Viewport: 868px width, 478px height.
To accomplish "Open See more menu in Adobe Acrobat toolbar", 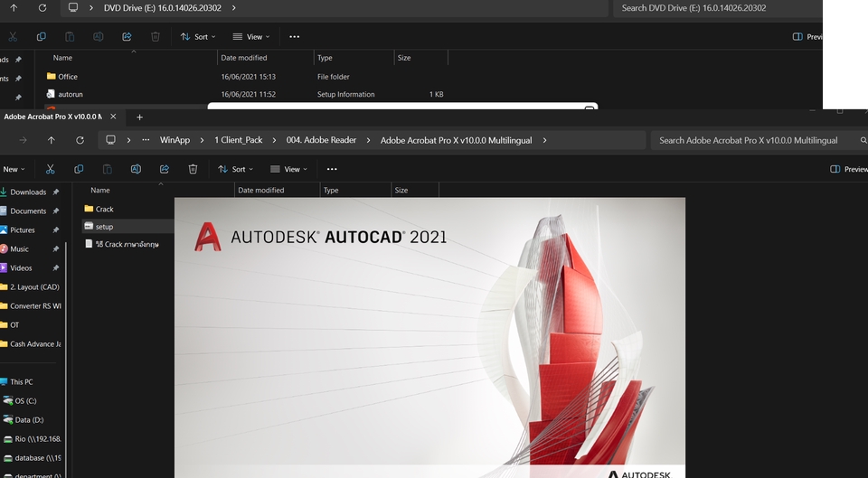I will 332,169.
